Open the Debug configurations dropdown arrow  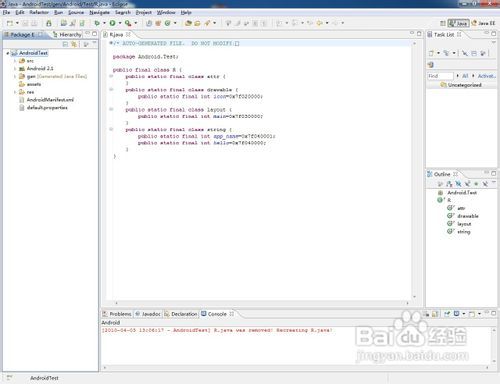pos(104,23)
